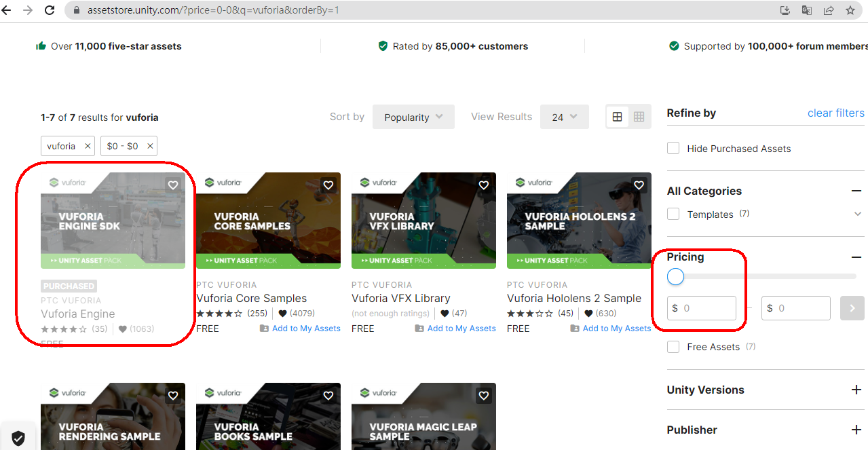Image resolution: width=868 pixels, height=450 pixels.
Task: Click PTC VUFORIA publisher above Core Samples
Action: pyautogui.click(x=226, y=284)
